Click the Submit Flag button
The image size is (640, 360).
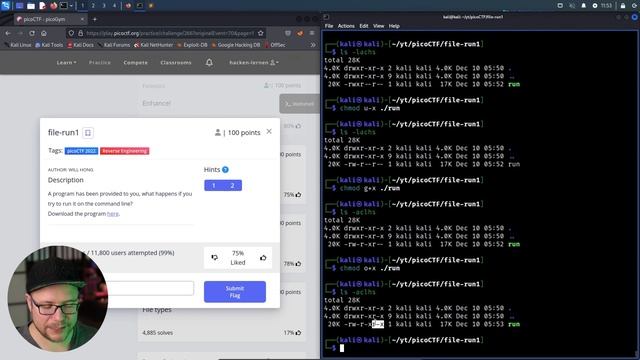[235, 292]
